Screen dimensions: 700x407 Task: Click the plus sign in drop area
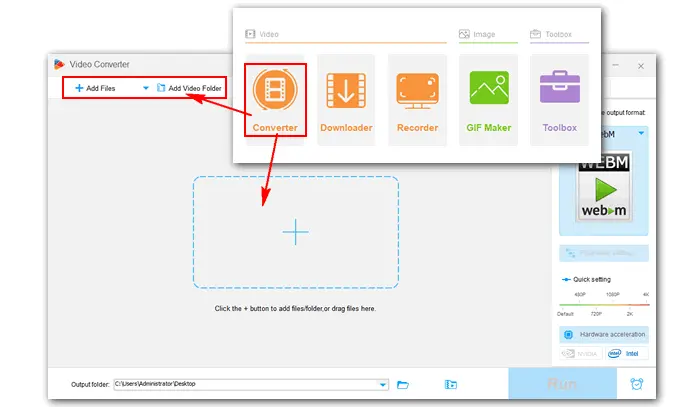click(296, 232)
